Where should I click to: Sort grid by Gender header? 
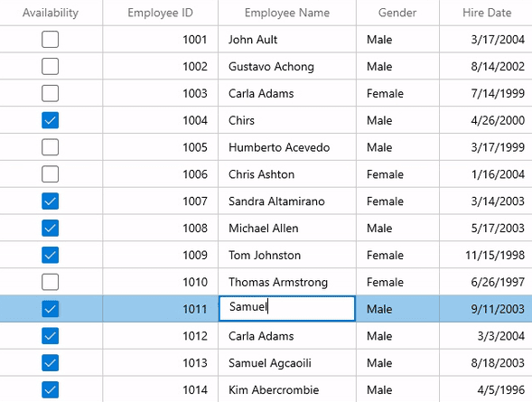397,13
